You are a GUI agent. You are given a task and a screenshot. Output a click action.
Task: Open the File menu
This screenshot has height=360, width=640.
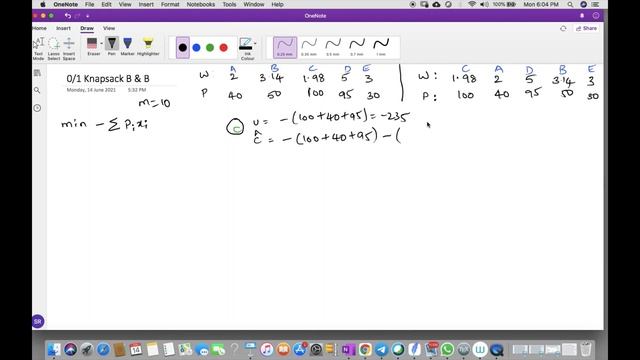pos(89,4)
